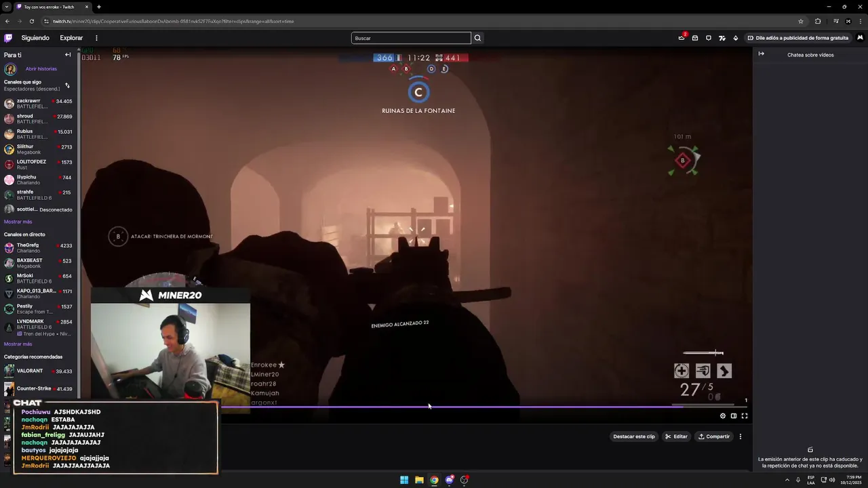Open the whispers chat bubble icon
The height and width of the screenshot is (488, 868).
(709, 38)
